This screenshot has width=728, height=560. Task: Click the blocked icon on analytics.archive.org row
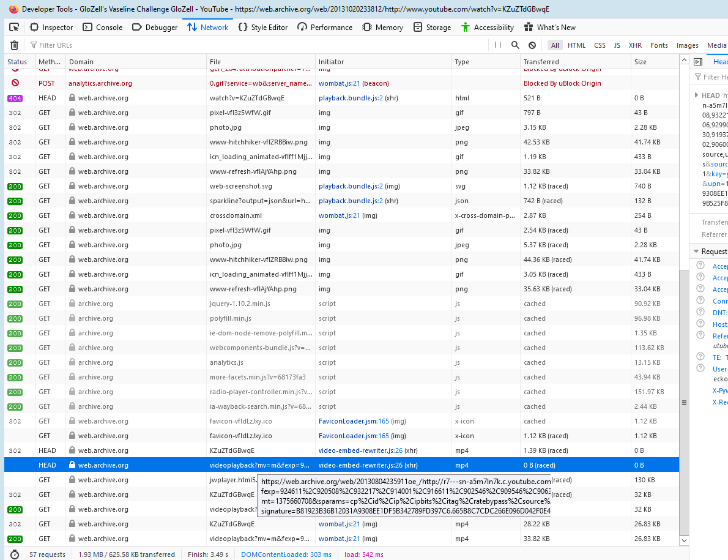15,83
